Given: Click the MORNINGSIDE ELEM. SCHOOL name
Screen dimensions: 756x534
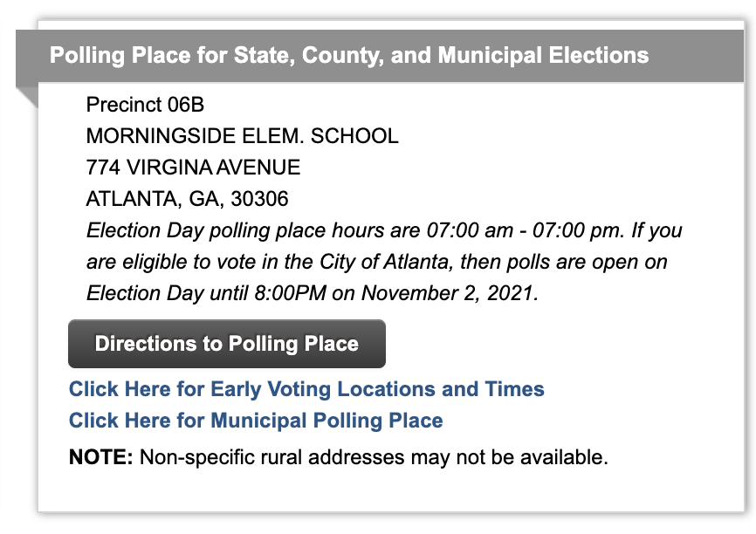Looking at the screenshot, I should coord(243,136).
